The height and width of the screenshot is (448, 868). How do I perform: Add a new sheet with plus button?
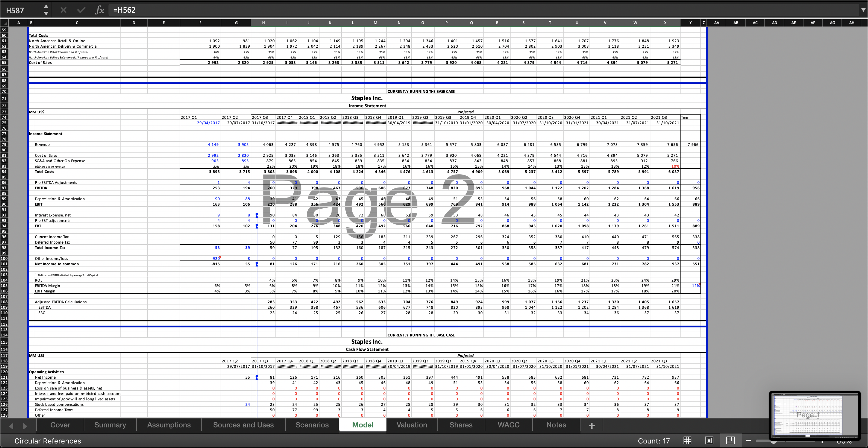tap(591, 425)
